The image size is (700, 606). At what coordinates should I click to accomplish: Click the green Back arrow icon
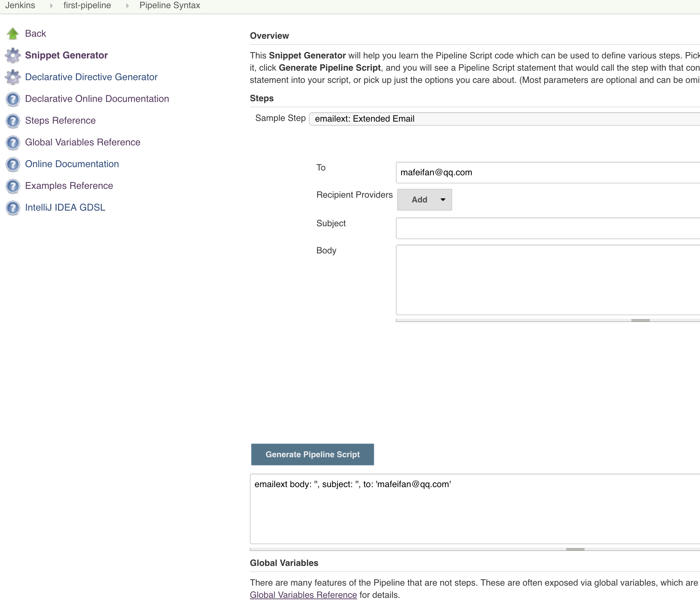pos(13,33)
